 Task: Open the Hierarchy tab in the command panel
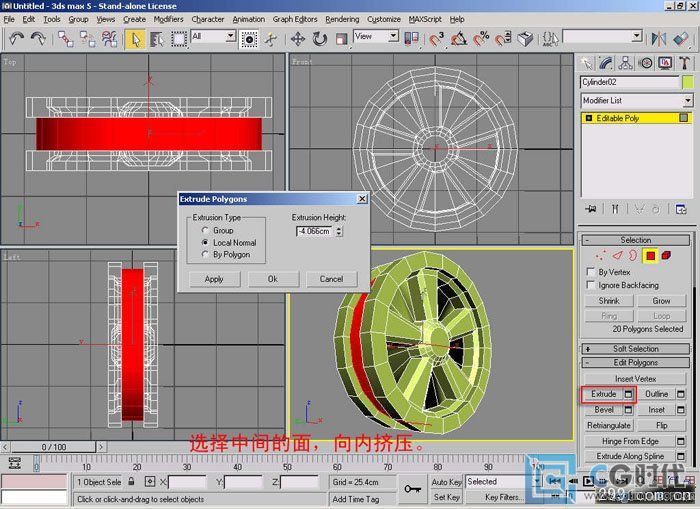pos(625,63)
